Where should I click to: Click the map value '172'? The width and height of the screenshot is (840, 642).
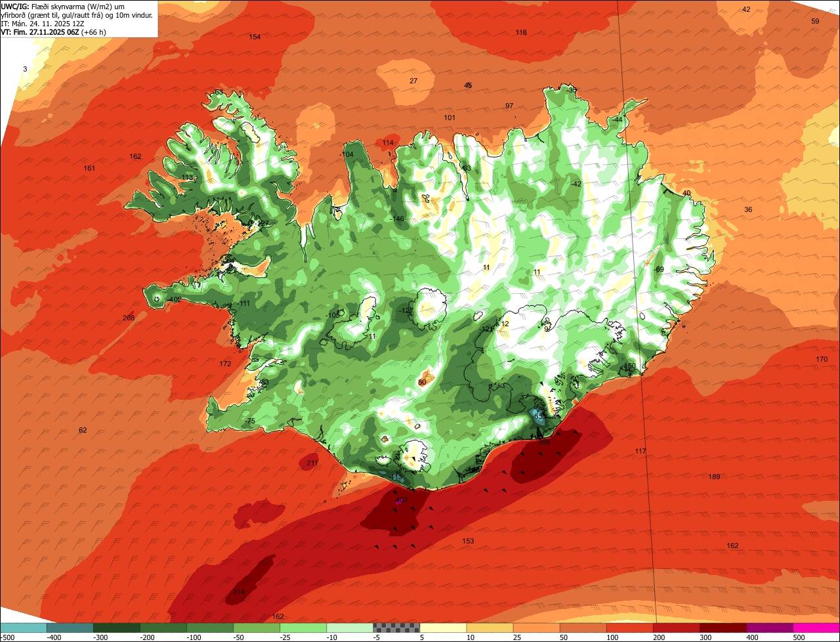point(225,363)
